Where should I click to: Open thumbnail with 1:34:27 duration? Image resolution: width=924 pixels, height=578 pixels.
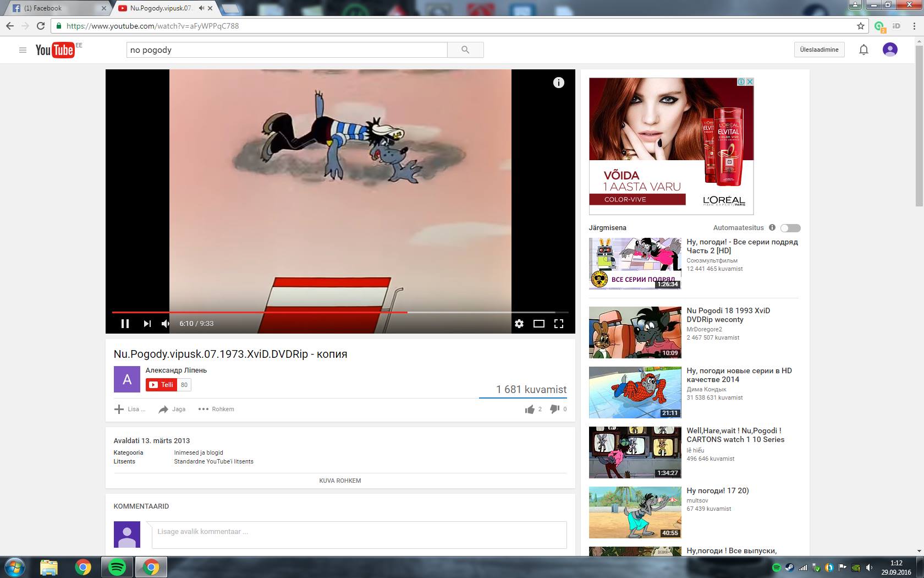coord(635,452)
